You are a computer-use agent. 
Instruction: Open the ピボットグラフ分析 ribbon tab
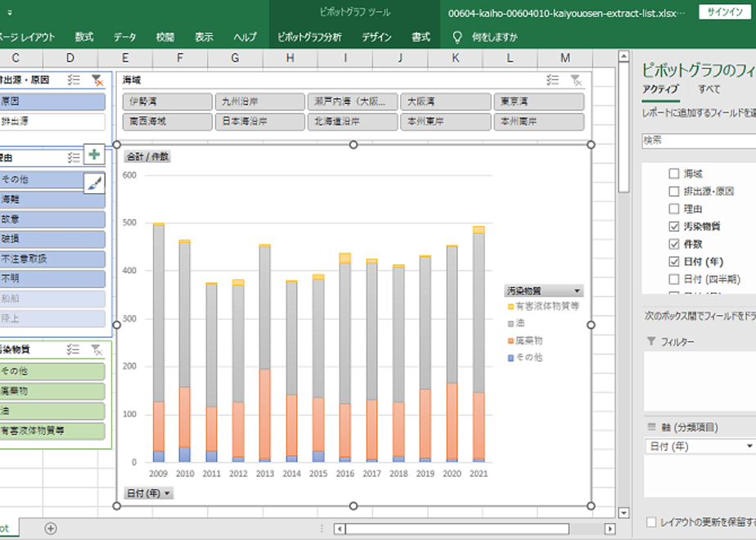pos(309,37)
